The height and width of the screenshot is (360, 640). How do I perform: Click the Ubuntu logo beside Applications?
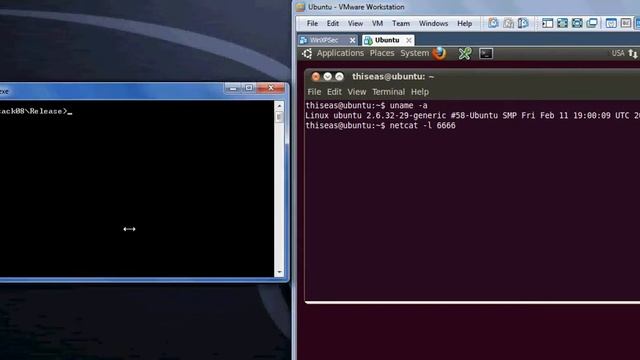(307, 53)
